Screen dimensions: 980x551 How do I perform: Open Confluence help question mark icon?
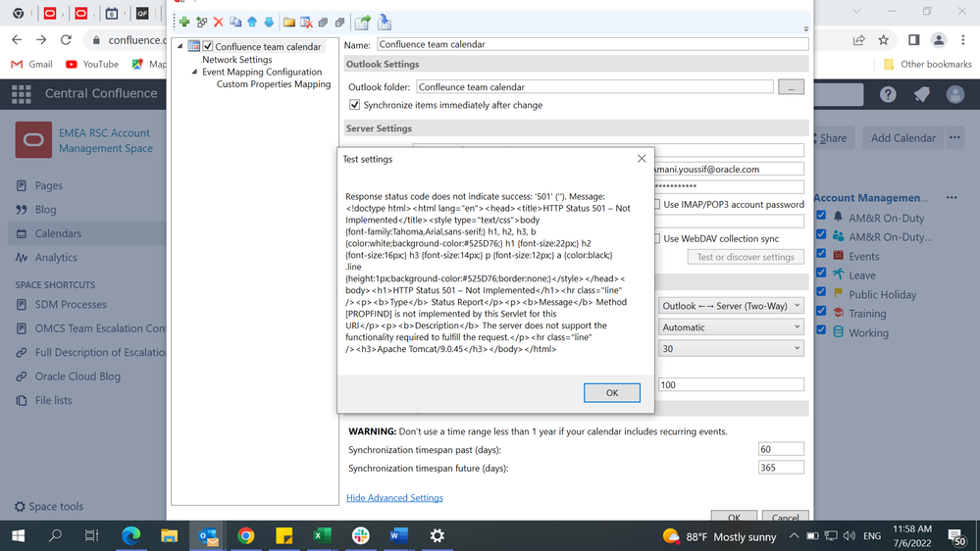pyautogui.click(x=888, y=94)
